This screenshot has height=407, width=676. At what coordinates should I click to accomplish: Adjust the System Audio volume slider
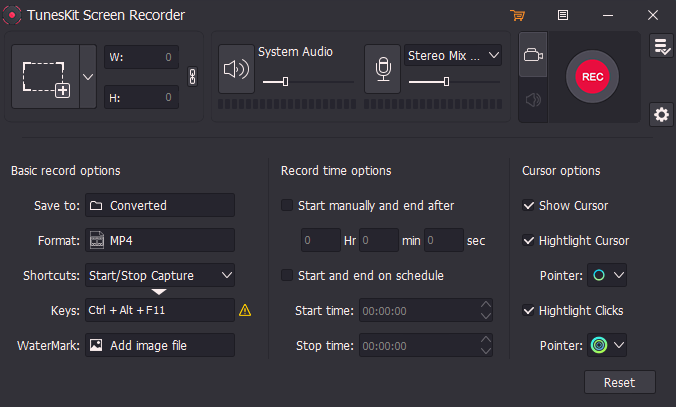286,81
